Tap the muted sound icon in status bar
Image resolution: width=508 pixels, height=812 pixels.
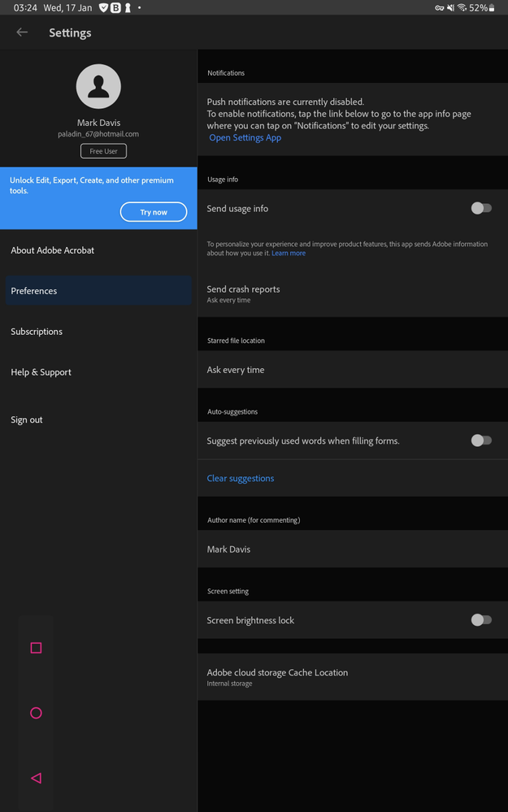pos(450,7)
